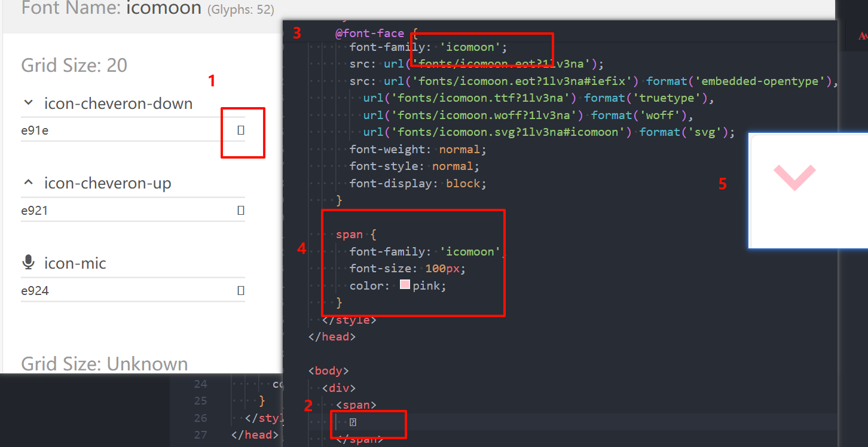The height and width of the screenshot is (447, 868).
Task: Click the 'Font Name: icomoon' title
Action: point(111,8)
